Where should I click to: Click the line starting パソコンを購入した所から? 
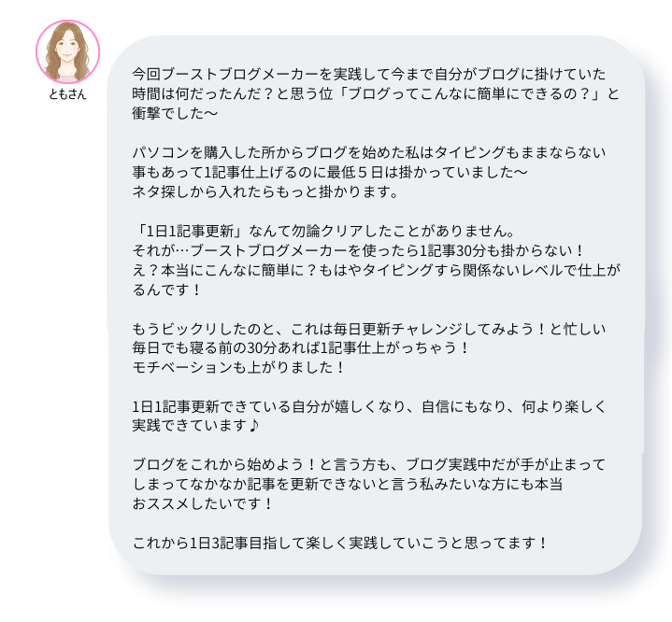tap(368, 152)
